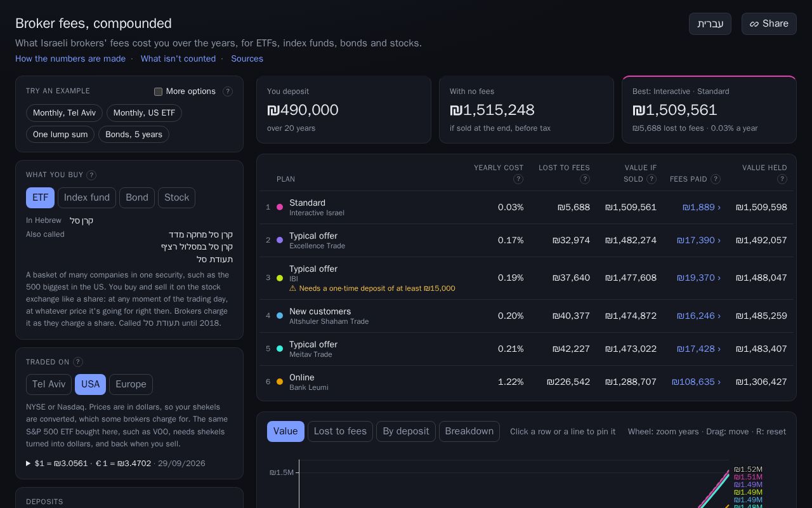
Task: Show help for Value If Sold column
Action: pyautogui.click(x=652, y=179)
